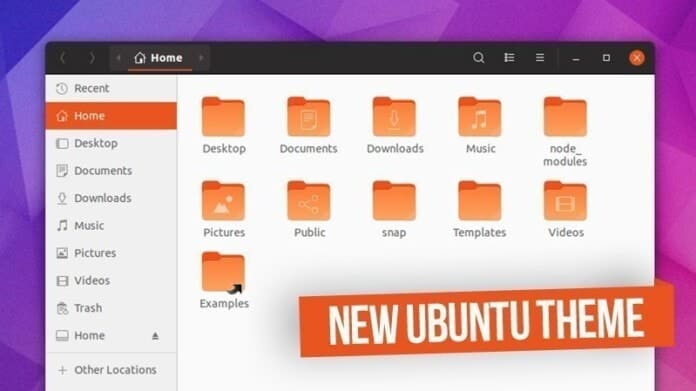
Task: Click the Home path bar button
Action: pyautogui.click(x=159, y=58)
